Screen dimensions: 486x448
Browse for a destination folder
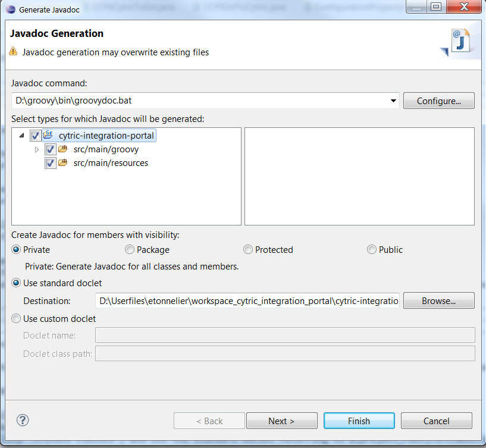coord(438,301)
